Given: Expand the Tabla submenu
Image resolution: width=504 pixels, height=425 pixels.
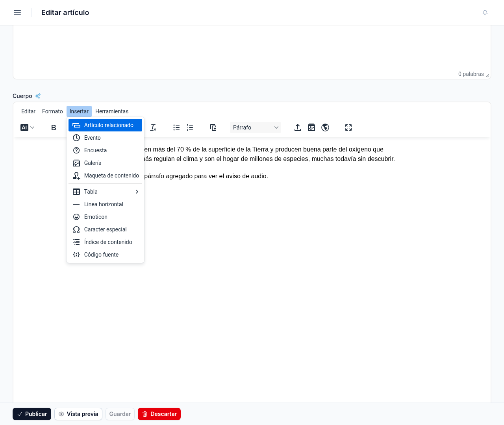Looking at the screenshot, I should point(105,192).
